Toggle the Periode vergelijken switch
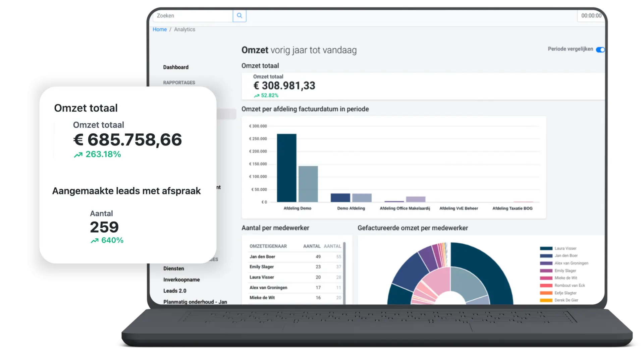Screen dimensions: 644x362 pyautogui.click(x=600, y=50)
